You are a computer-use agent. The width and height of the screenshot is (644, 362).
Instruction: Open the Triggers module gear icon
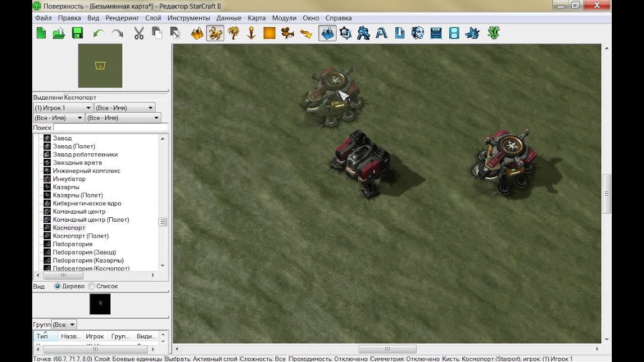346,34
